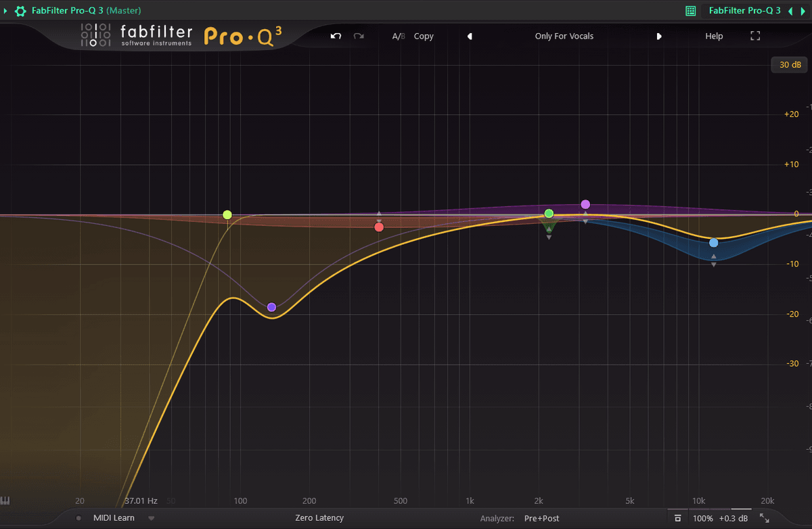The height and width of the screenshot is (529, 812).
Task: Select the red band node near 400 Hz
Action: point(379,227)
